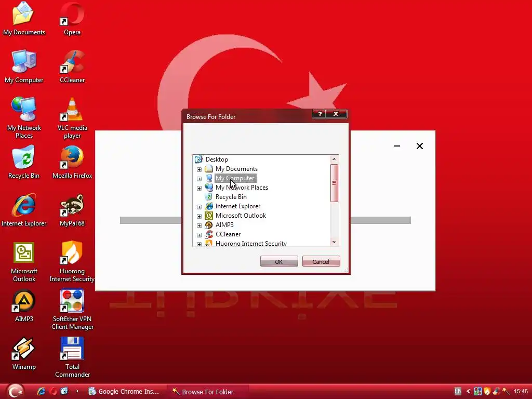Select the Microsoft Outlook desktop icon
The image size is (532, 399).
coord(24,262)
